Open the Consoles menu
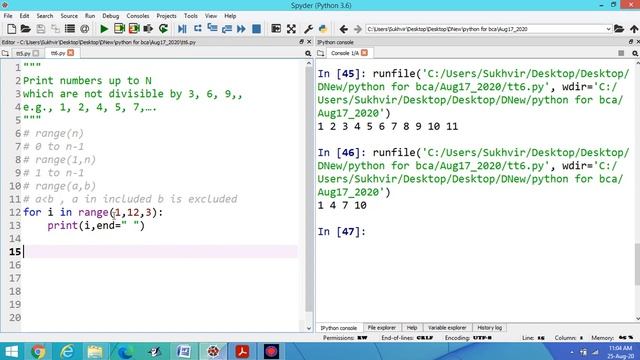This screenshot has height=360, width=640. coord(138,16)
